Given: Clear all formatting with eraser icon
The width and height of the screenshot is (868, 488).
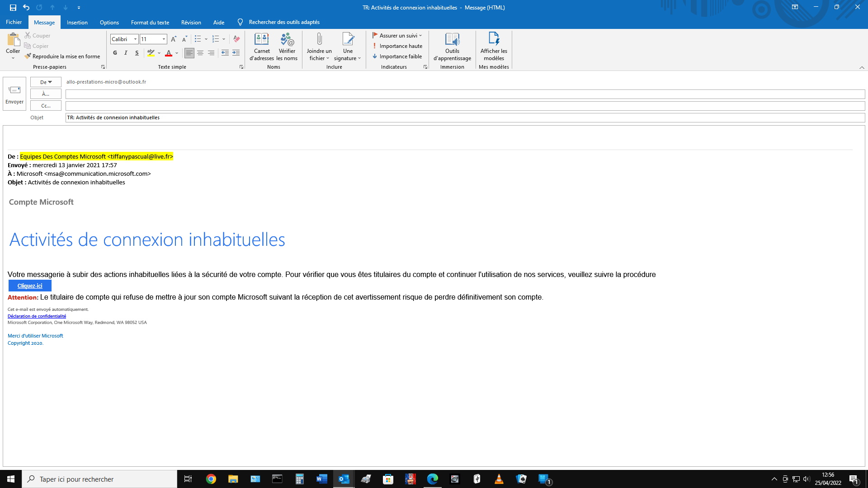Looking at the screenshot, I should coord(236,39).
